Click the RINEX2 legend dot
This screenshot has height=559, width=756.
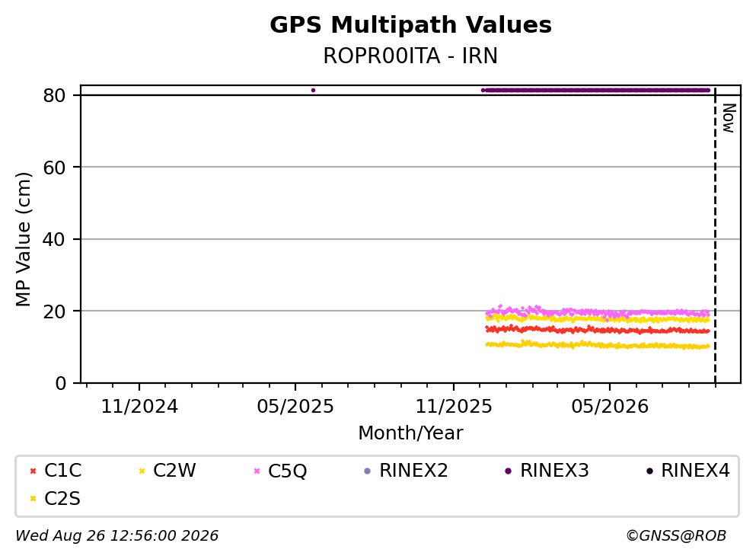pyautogui.click(x=368, y=471)
